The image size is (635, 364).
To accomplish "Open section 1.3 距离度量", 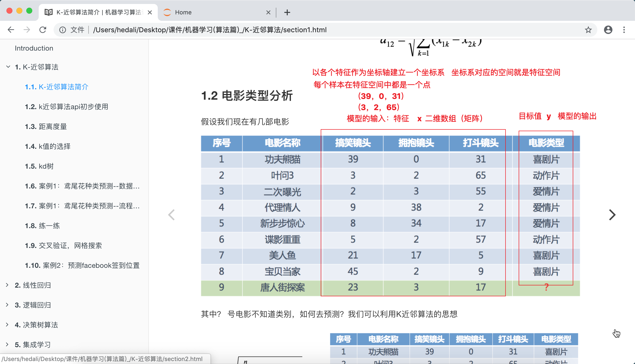I will coord(46,126).
